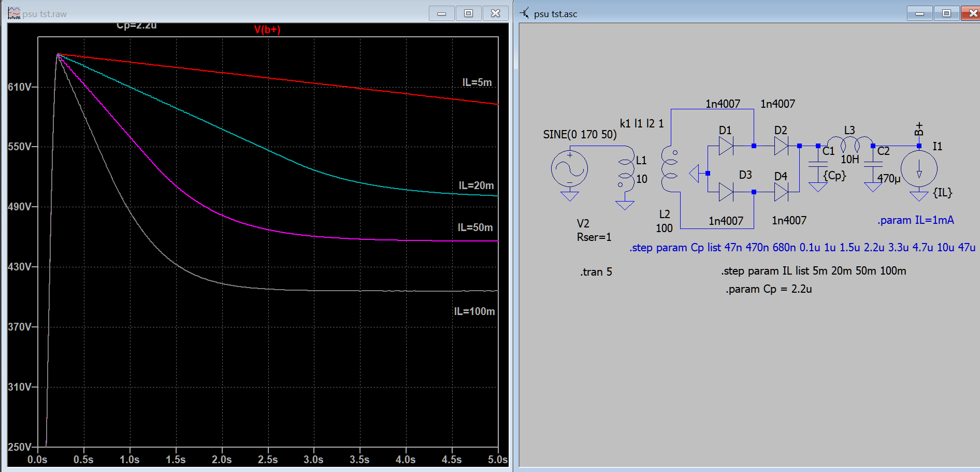Click the B+ net label
The height and width of the screenshot is (472, 980).
[919, 129]
